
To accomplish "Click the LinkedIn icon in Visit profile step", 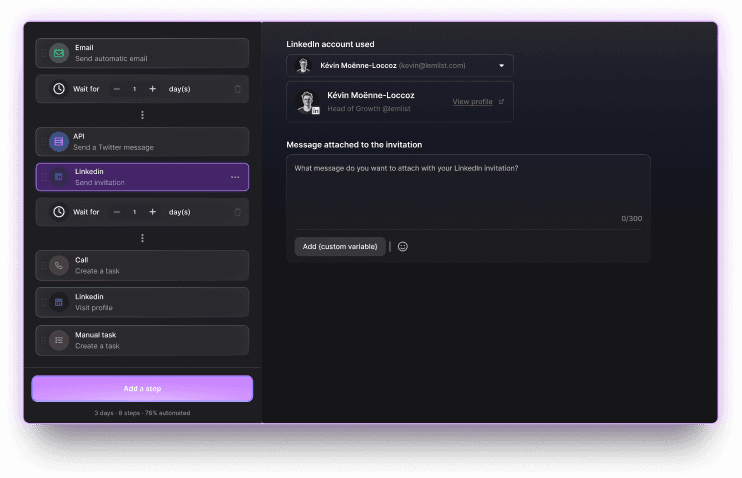I will 59,302.
